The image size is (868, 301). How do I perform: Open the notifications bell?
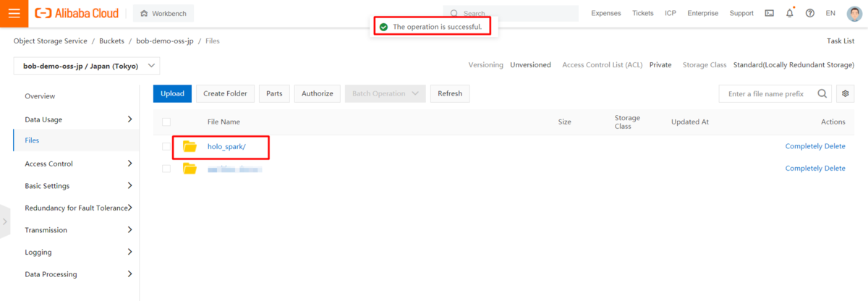790,13
